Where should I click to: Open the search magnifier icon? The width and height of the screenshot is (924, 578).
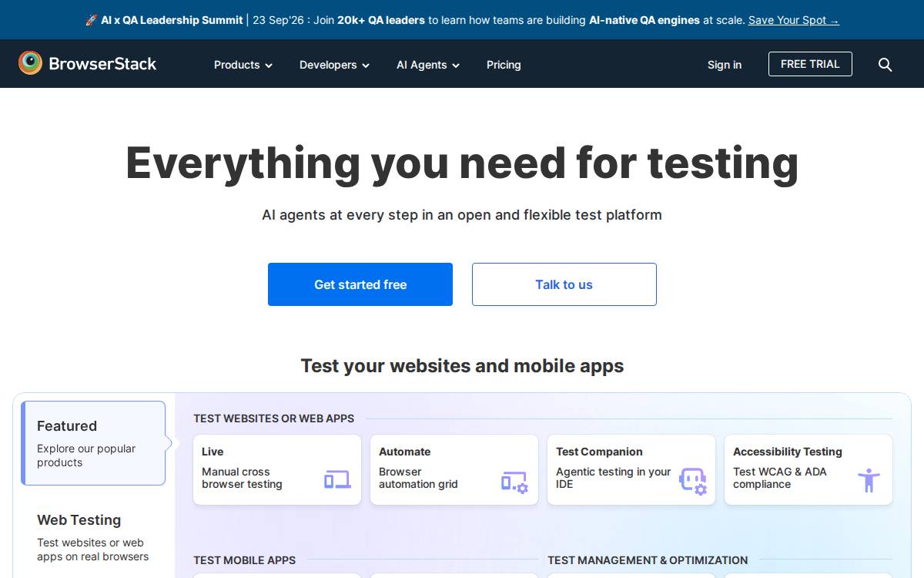pos(885,65)
